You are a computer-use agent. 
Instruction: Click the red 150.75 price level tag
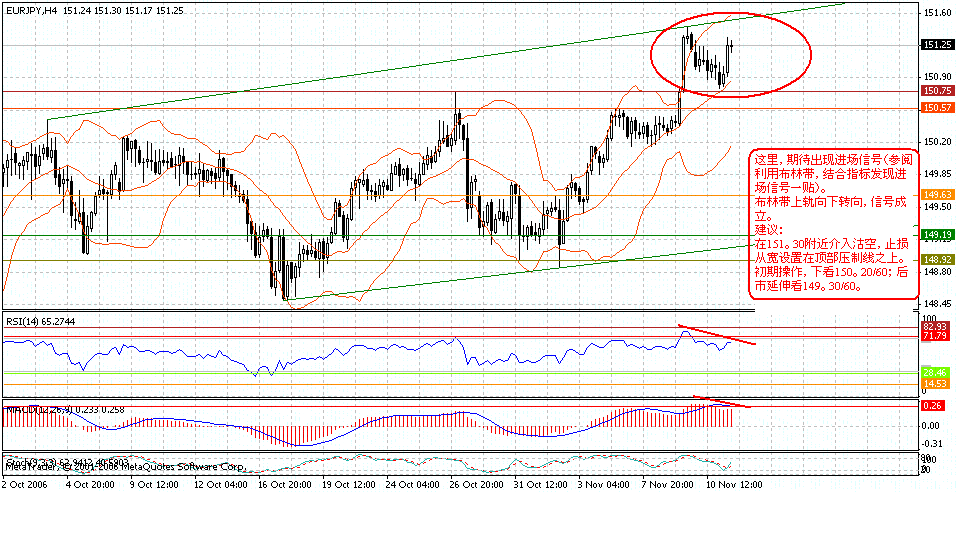pyautogui.click(x=937, y=90)
